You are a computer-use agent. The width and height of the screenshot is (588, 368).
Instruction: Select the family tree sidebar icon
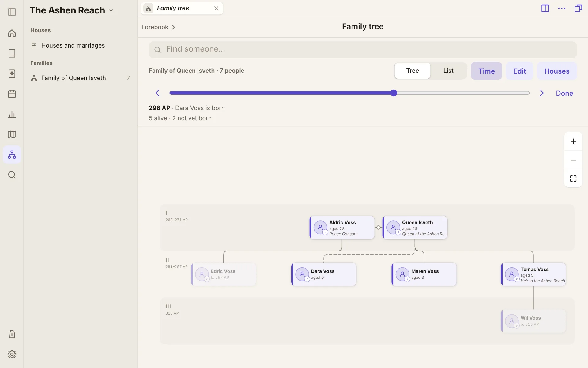point(12,155)
